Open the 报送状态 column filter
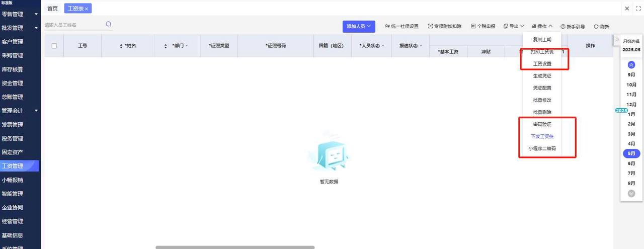This screenshot has height=249, width=644. point(421,46)
